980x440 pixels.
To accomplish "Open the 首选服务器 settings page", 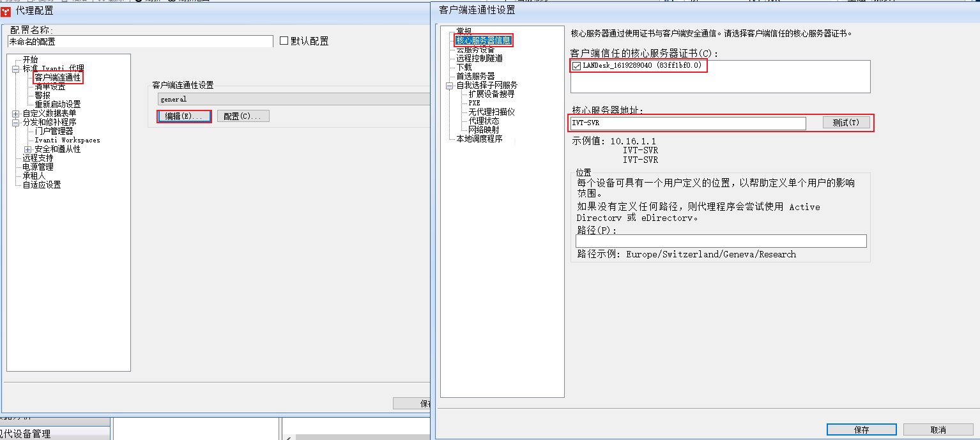I will click(x=475, y=76).
